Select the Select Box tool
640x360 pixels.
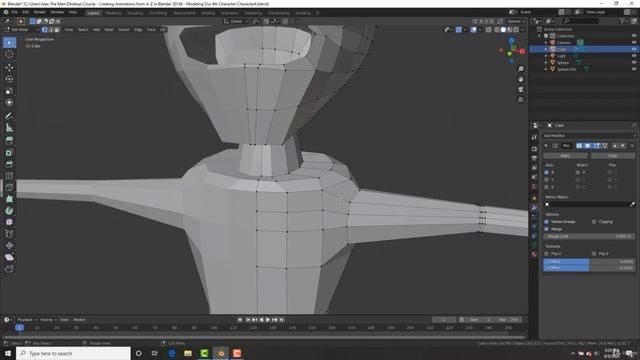click(x=9, y=42)
